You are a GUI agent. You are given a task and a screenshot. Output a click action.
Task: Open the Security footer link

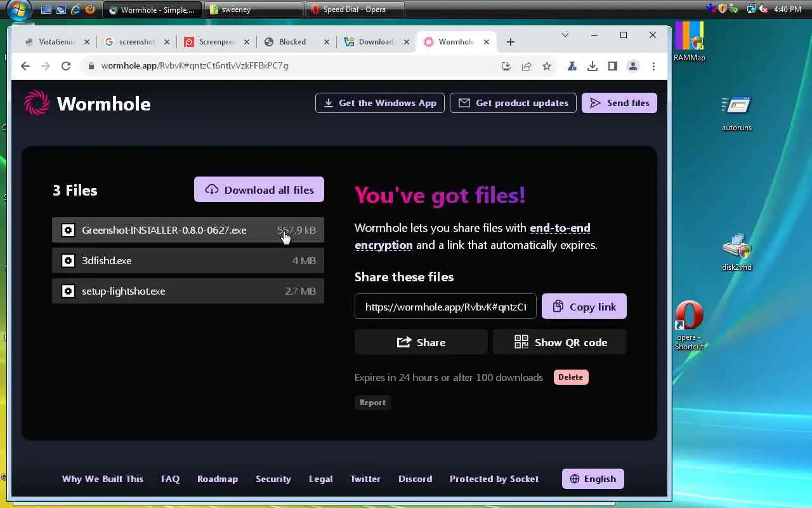point(273,479)
